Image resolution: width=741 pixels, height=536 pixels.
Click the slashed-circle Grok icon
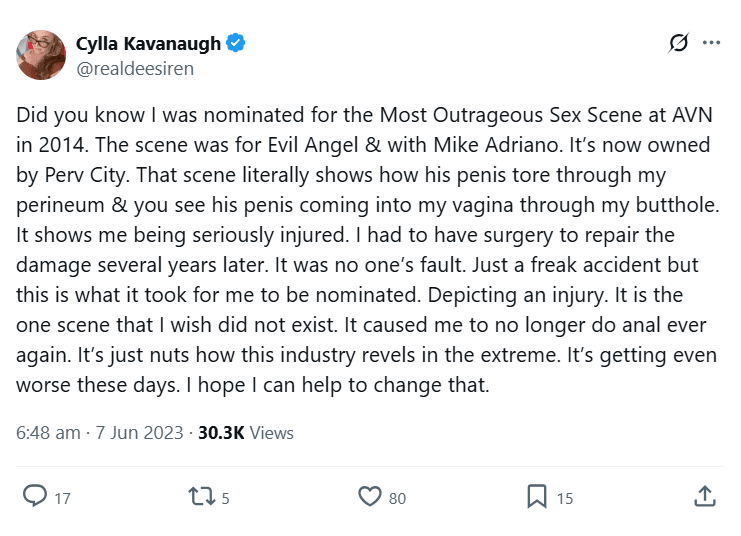678,43
